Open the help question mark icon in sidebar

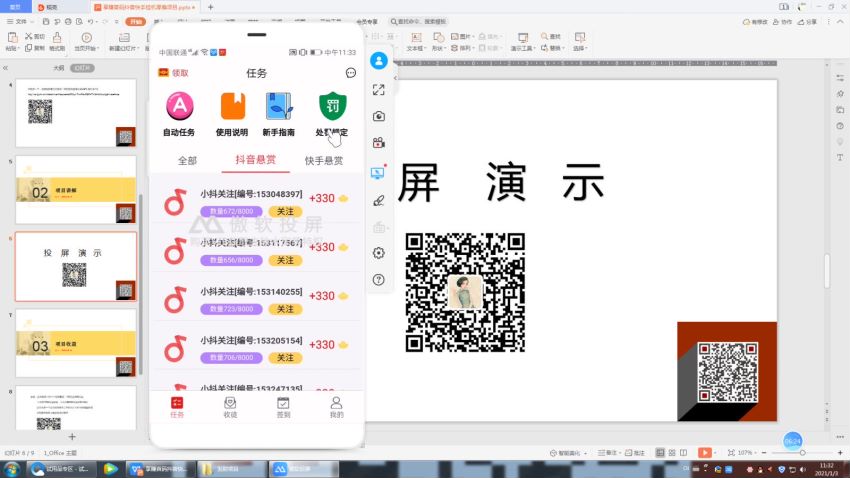tap(378, 280)
